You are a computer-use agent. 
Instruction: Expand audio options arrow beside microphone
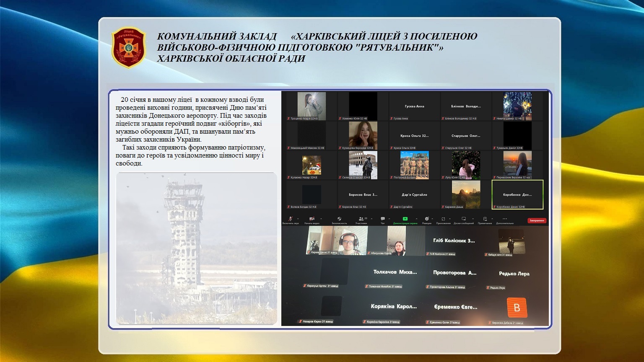pyautogui.click(x=298, y=219)
